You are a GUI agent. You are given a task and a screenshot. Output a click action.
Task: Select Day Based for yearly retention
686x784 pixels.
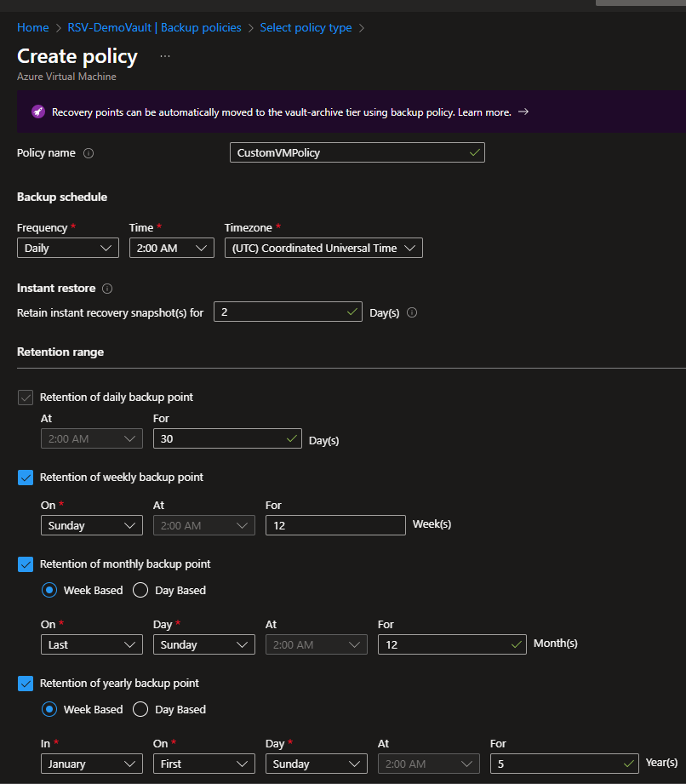141,709
